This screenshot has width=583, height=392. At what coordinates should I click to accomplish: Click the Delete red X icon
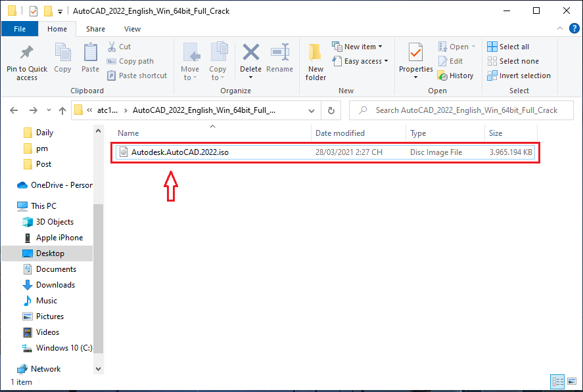[251, 52]
